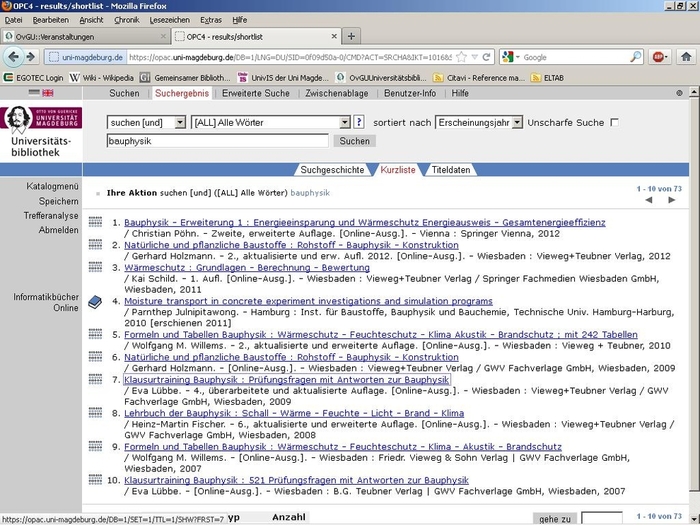Click the German flag language icon

click(34, 93)
